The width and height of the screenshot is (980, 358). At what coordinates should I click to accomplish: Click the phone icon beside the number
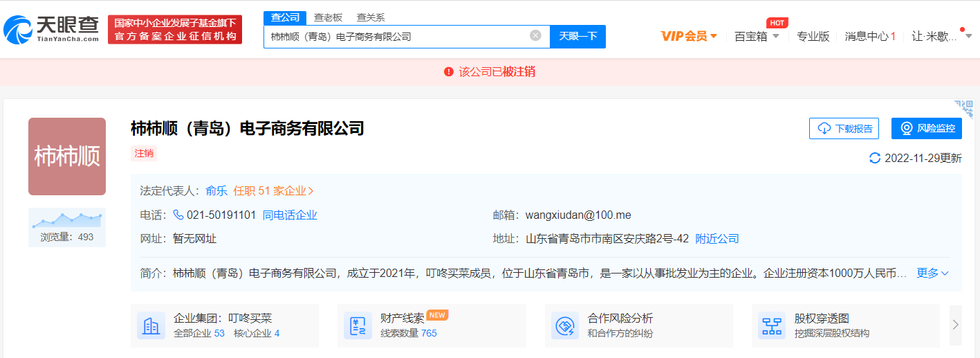(178, 215)
